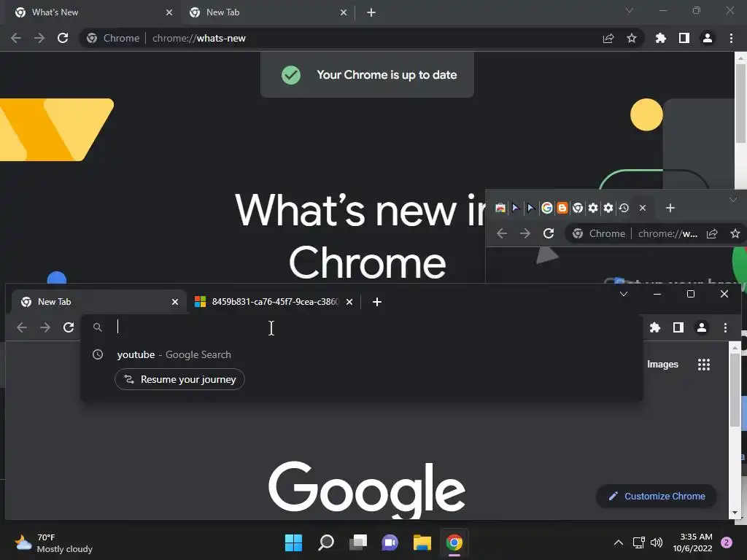Open Blogger favicon tab in right window
The image size is (747, 560).
pos(562,208)
